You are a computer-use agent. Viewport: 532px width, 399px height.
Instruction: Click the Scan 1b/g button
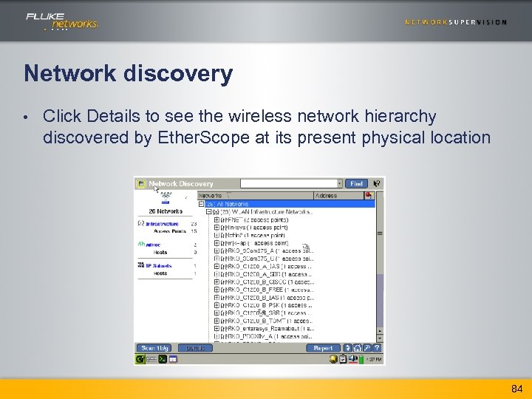(154, 348)
